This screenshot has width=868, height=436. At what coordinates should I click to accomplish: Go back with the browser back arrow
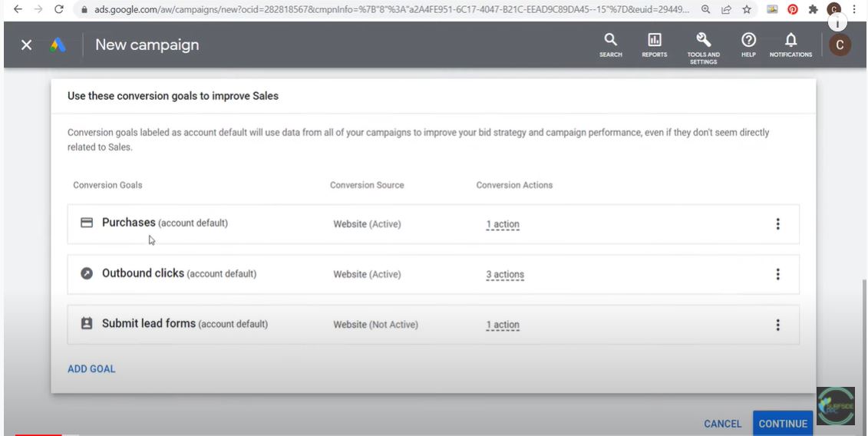pyautogui.click(x=18, y=9)
